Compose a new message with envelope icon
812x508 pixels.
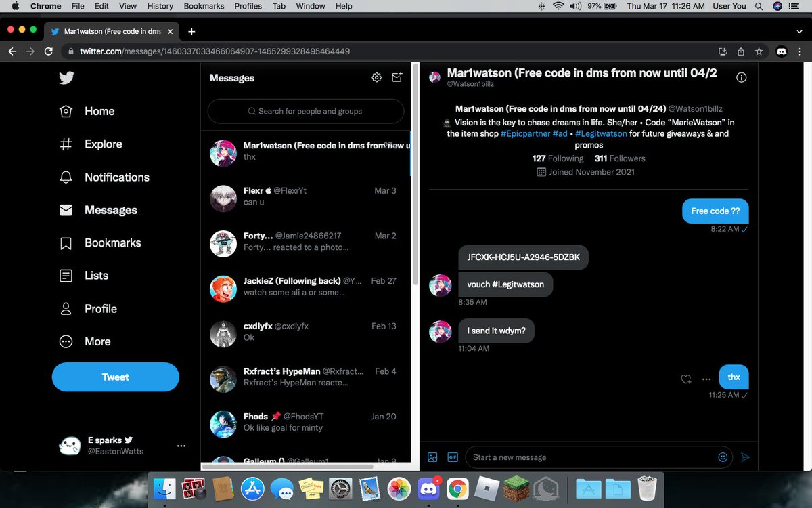point(397,78)
